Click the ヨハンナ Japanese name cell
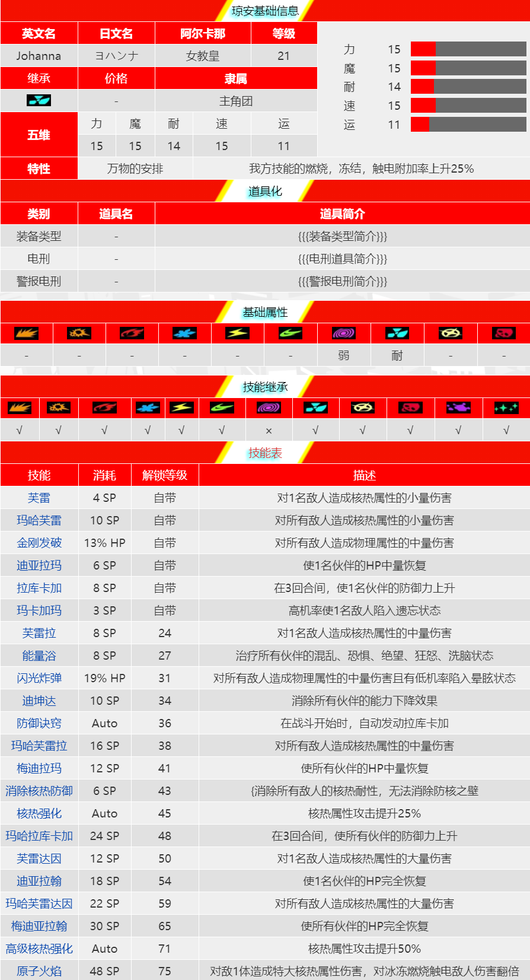530x980 pixels. [116, 56]
